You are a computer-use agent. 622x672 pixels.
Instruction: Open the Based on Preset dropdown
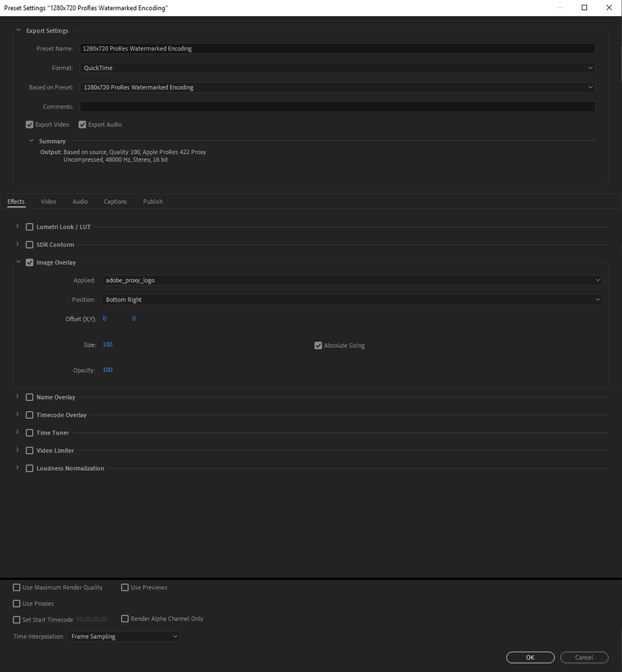click(337, 87)
